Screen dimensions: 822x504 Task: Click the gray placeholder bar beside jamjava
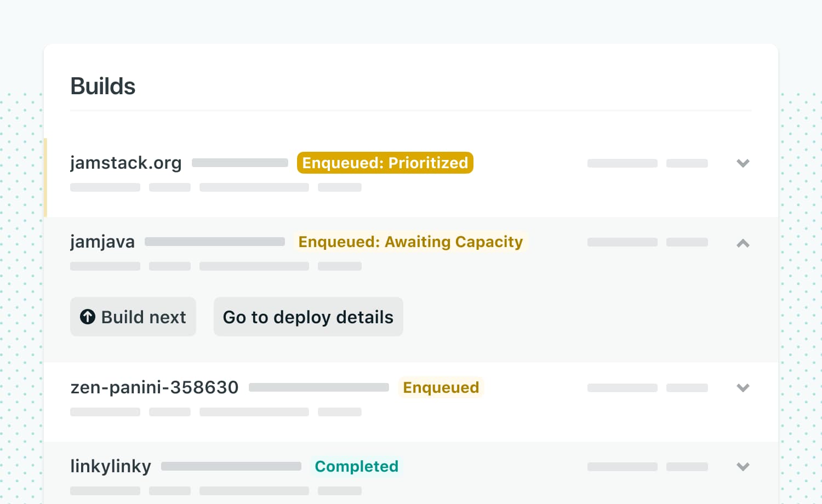[x=215, y=242]
